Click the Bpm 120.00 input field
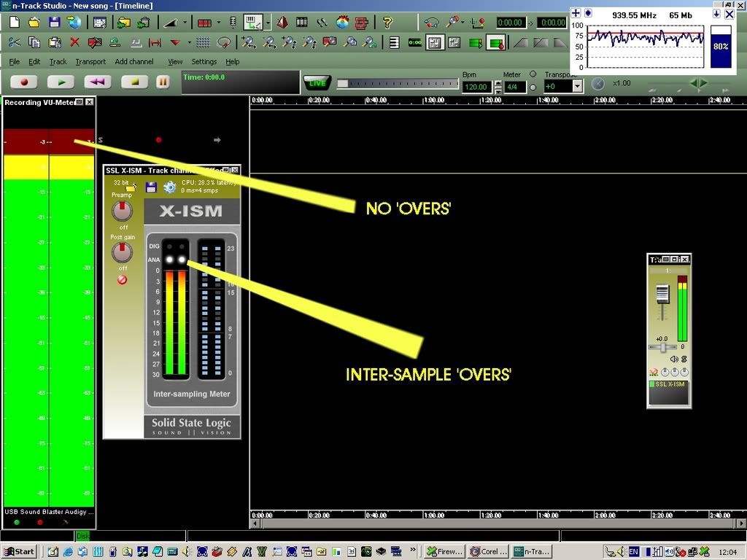Image resolution: width=747 pixels, height=560 pixels. (476, 87)
